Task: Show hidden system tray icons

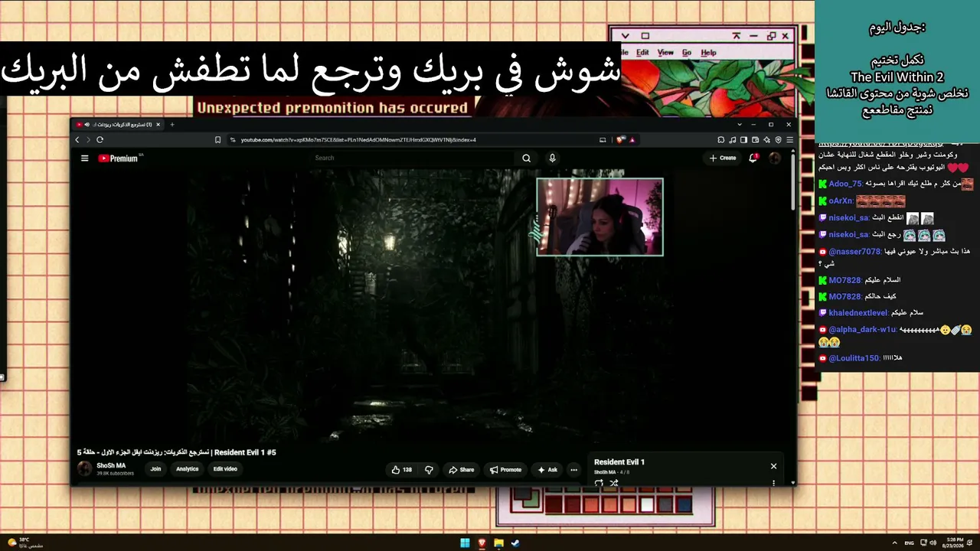Action: (894, 543)
